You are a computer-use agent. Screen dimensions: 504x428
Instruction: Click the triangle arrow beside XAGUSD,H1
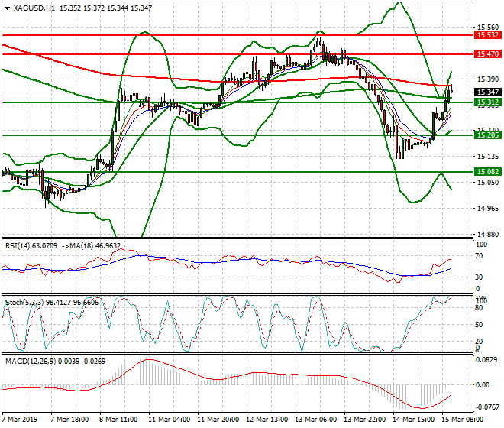pyautogui.click(x=6, y=8)
